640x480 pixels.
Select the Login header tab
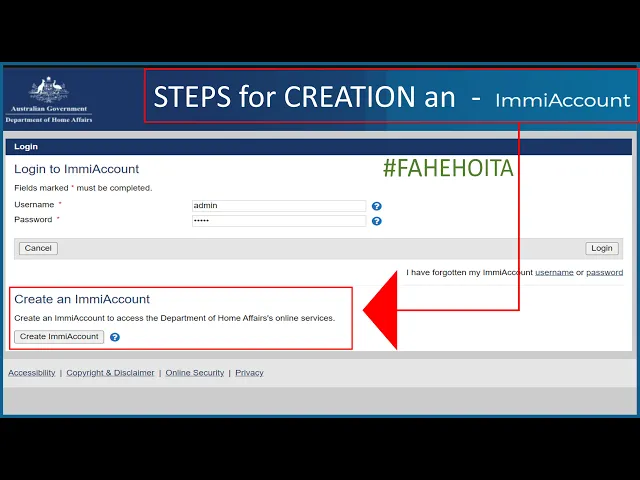(26, 147)
